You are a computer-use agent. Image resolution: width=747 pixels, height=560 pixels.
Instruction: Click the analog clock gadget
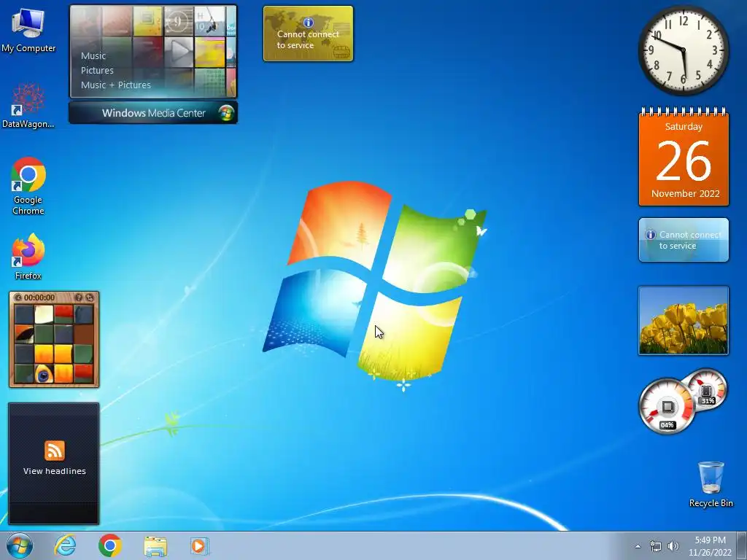[684, 50]
